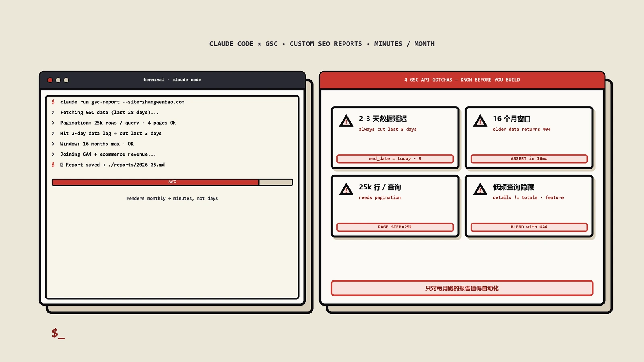Click the warning icon on 低频查询隐藏 card
This screenshot has height=362, width=644.
point(480,189)
